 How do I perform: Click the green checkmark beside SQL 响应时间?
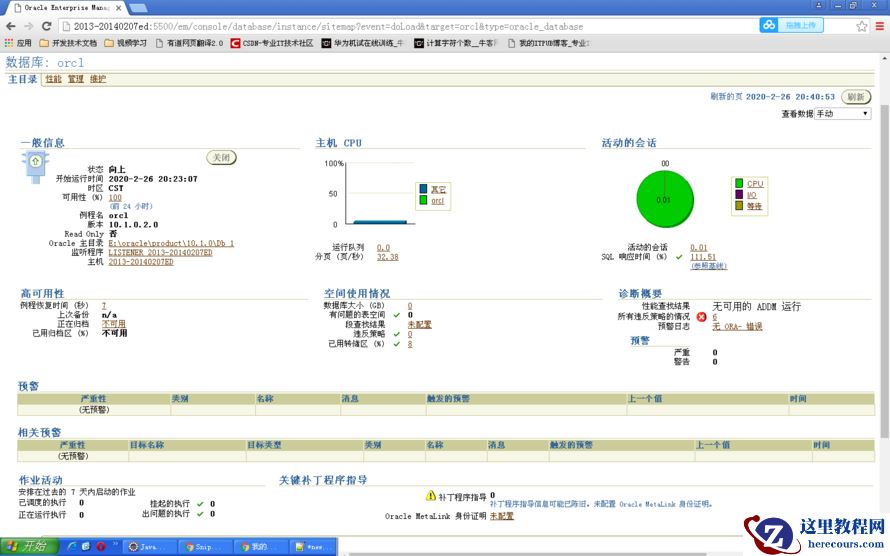tap(679, 257)
